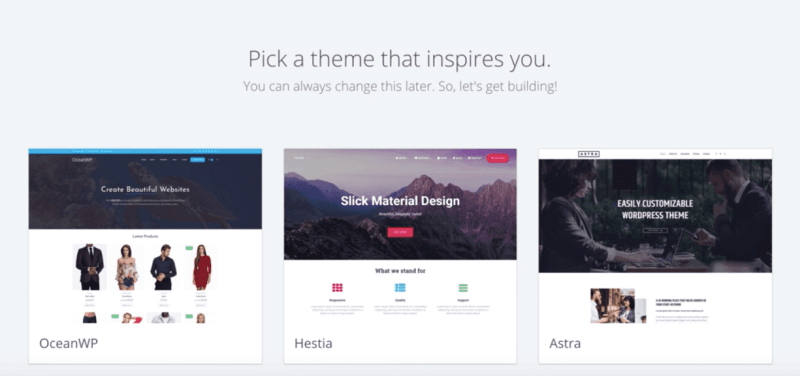Image resolution: width=800 pixels, height=376 pixels.
Task: Click the blue Quality icon in Hestia preview
Action: (x=400, y=288)
